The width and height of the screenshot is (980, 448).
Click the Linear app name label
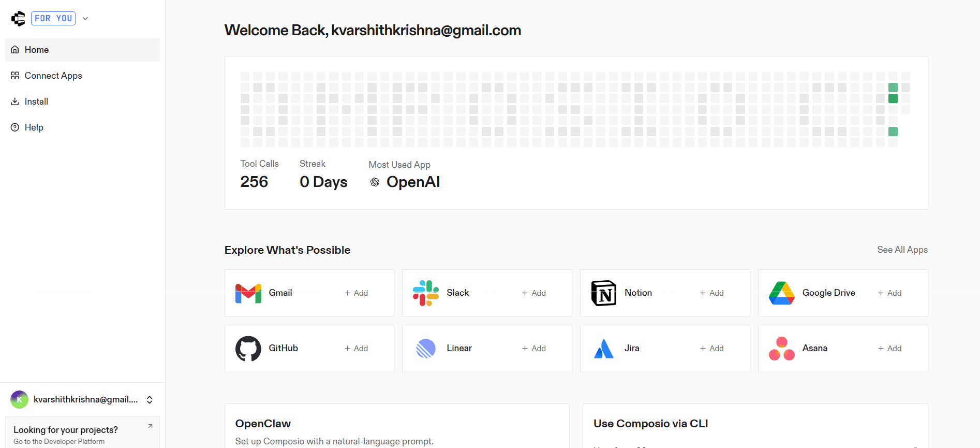pos(459,348)
